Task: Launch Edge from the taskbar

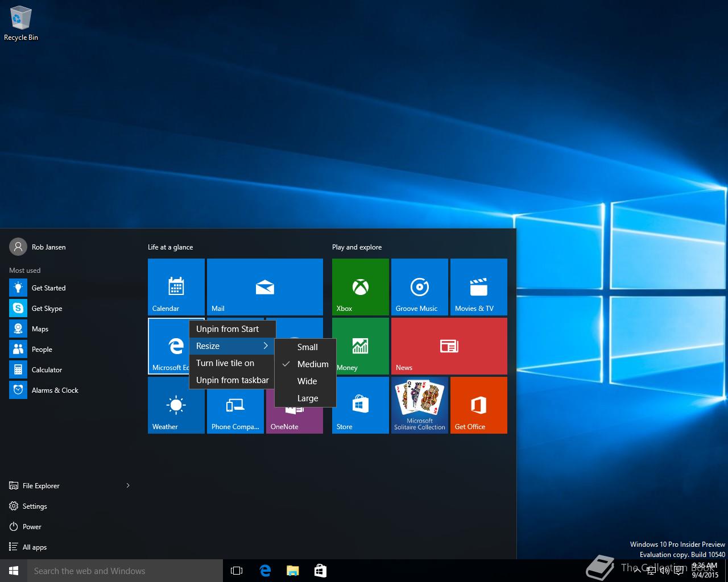Action: [x=265, y=571]
